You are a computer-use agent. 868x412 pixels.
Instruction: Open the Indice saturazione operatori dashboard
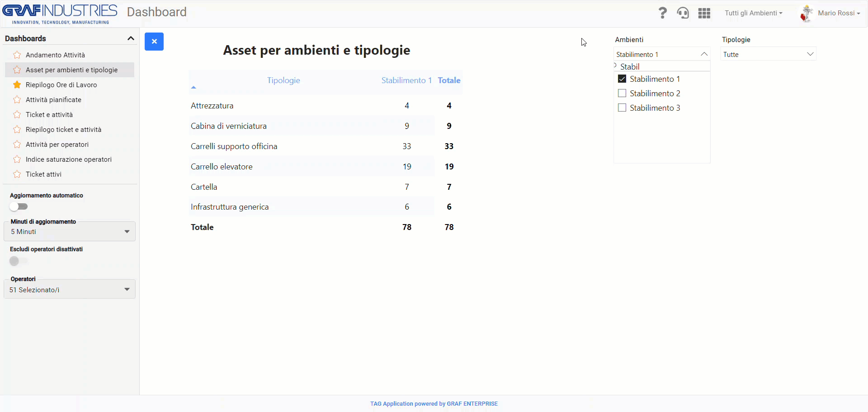[x=68, y=159]
